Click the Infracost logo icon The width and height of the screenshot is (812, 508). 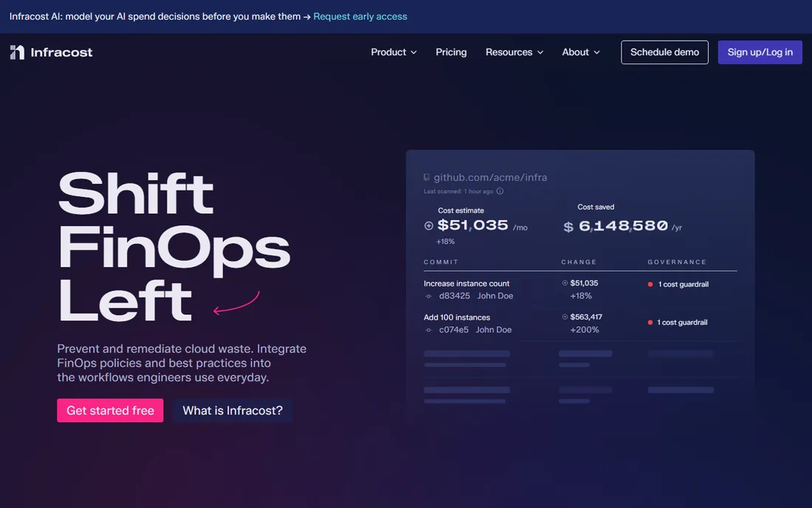click(17, 52)
